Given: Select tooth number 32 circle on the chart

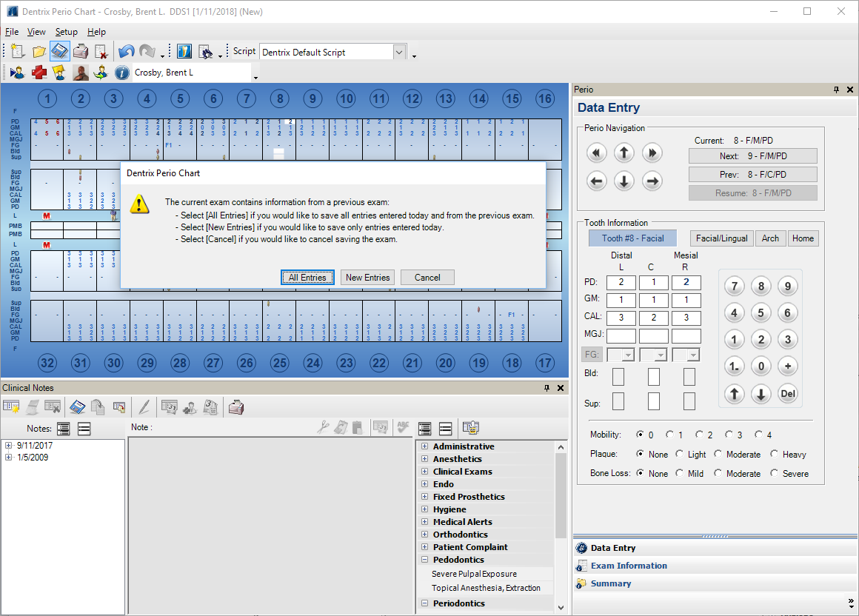Looking at the screenshot, I should pos(47,363).
